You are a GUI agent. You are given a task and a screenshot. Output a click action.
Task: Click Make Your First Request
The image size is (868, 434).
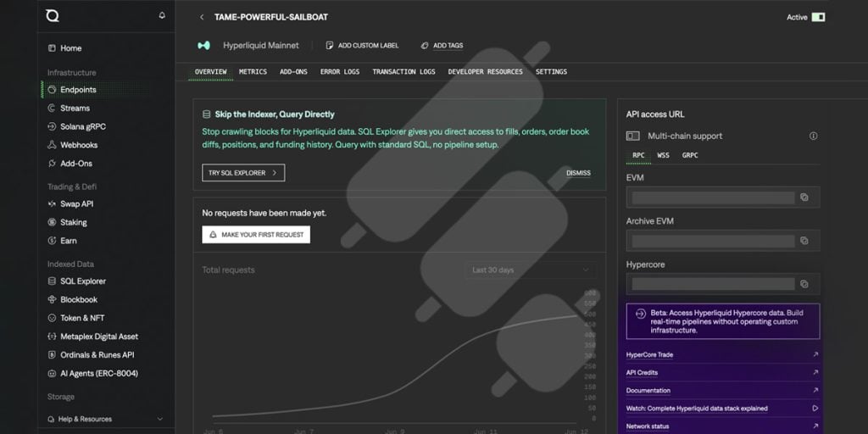(256, 235)
